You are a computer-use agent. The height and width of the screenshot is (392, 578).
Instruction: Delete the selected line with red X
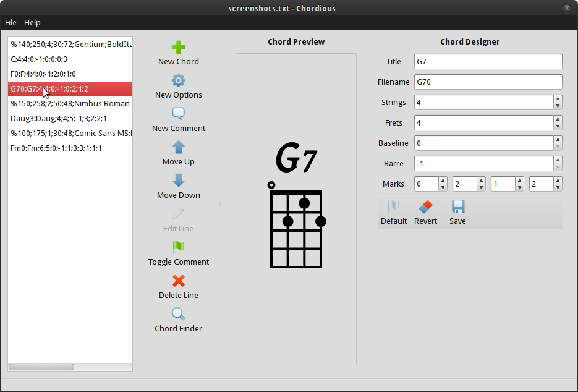178,281
